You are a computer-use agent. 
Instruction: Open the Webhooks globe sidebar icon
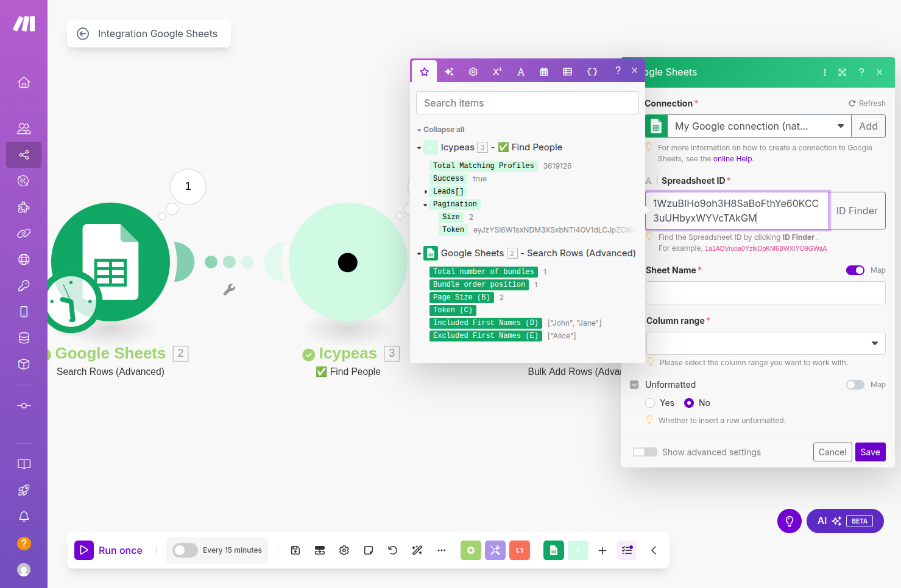(x=24, y=259)
